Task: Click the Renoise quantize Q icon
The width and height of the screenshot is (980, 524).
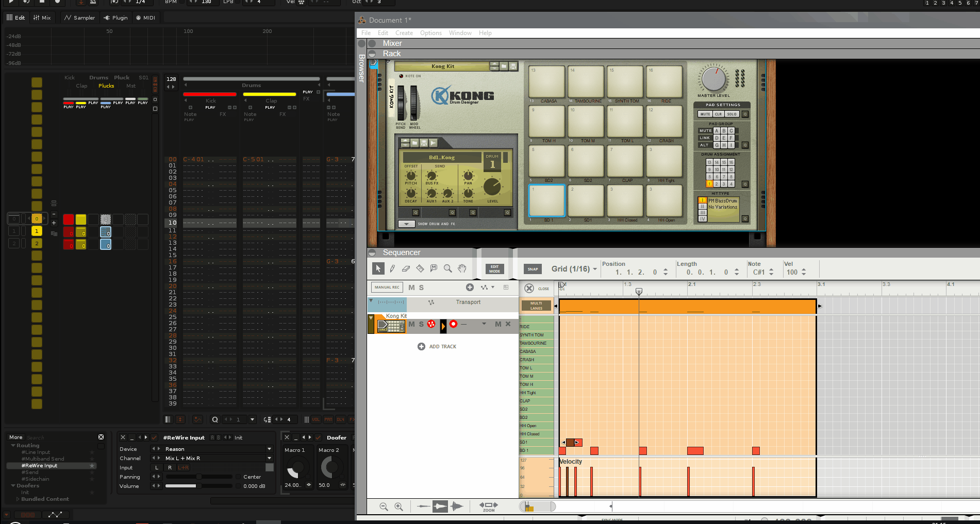Action: click(x=215, y=419)
